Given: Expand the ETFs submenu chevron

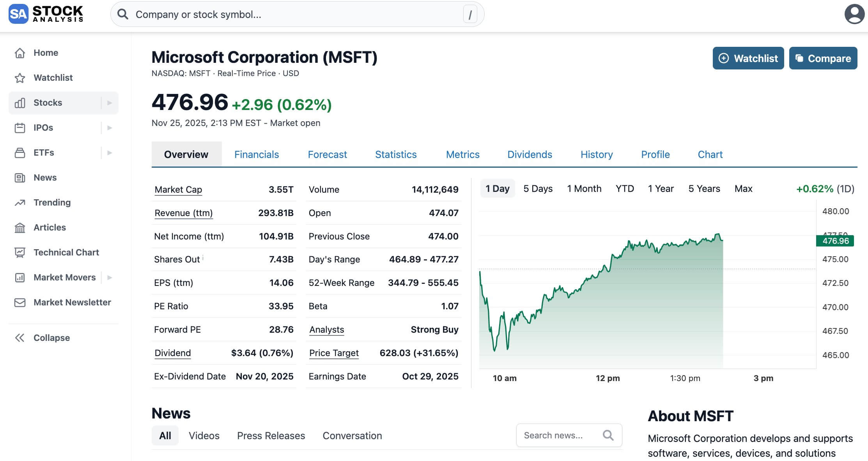Looking at the screenshot, I should 110,152.
